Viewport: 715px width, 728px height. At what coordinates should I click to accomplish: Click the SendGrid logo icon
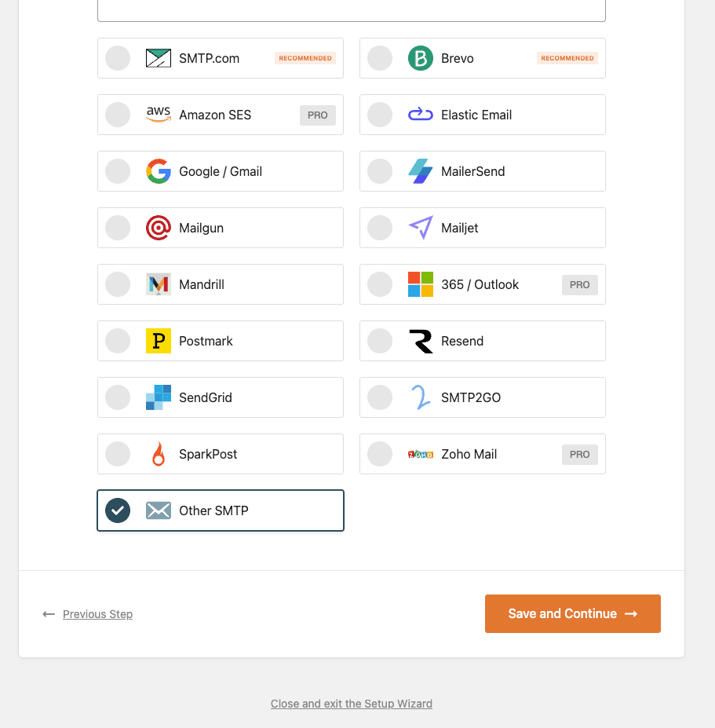(159, 397)
